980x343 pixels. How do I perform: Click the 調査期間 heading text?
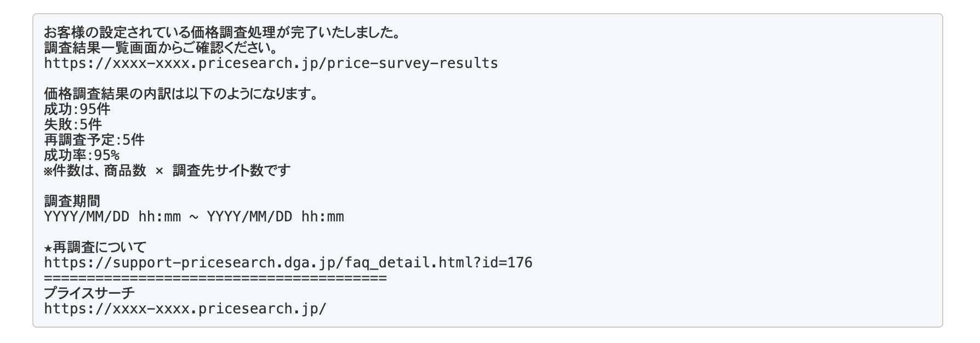(x=72, y=202)
